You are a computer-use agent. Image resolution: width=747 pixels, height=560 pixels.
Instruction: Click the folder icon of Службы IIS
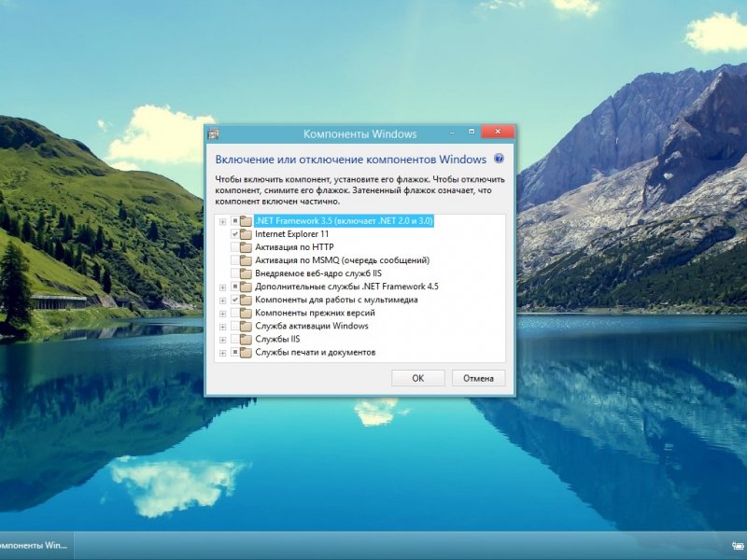(x=246, y=340)
